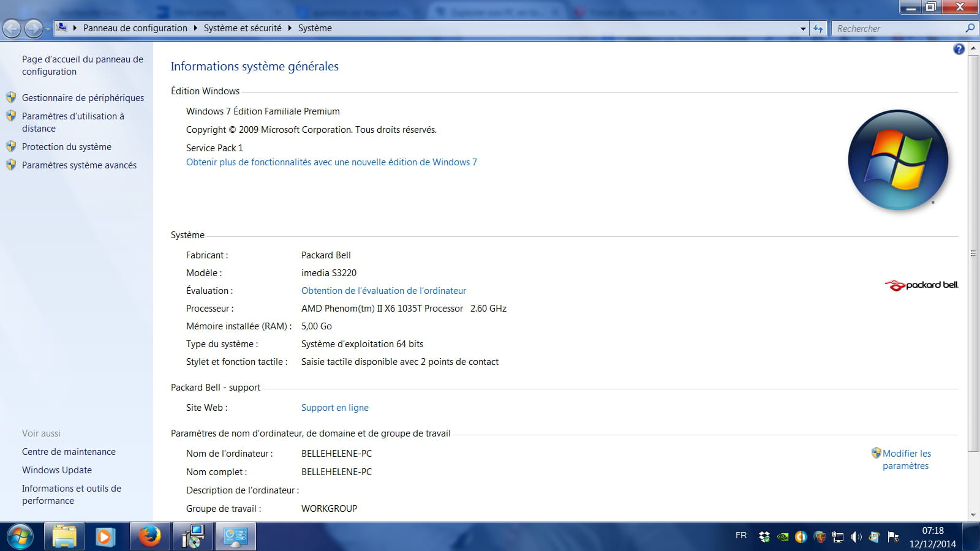
Task: Click the Show desktop button
Action: click(x=971, y=537)
